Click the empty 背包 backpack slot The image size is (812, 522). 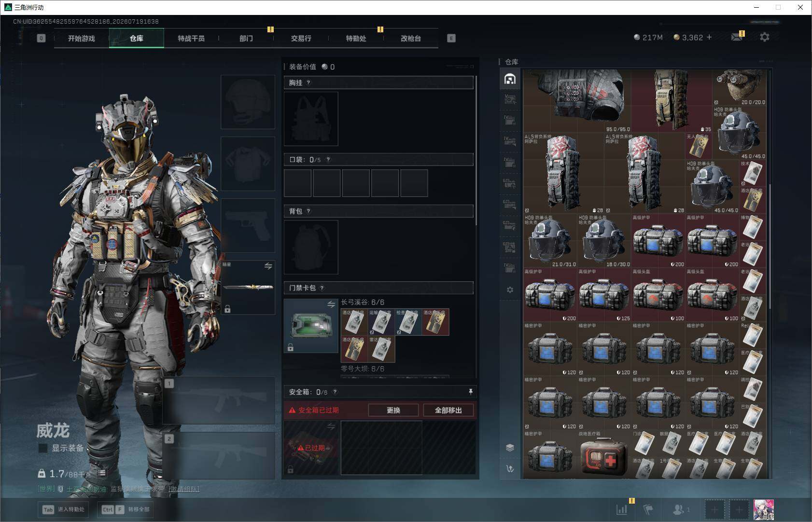(x=311, y=247)
